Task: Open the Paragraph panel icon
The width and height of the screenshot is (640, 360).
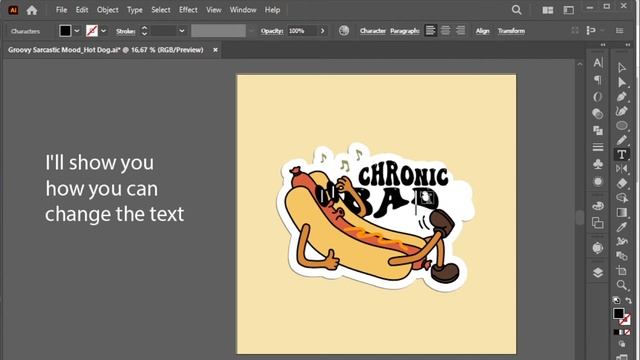Action: [x=598, y=80]
